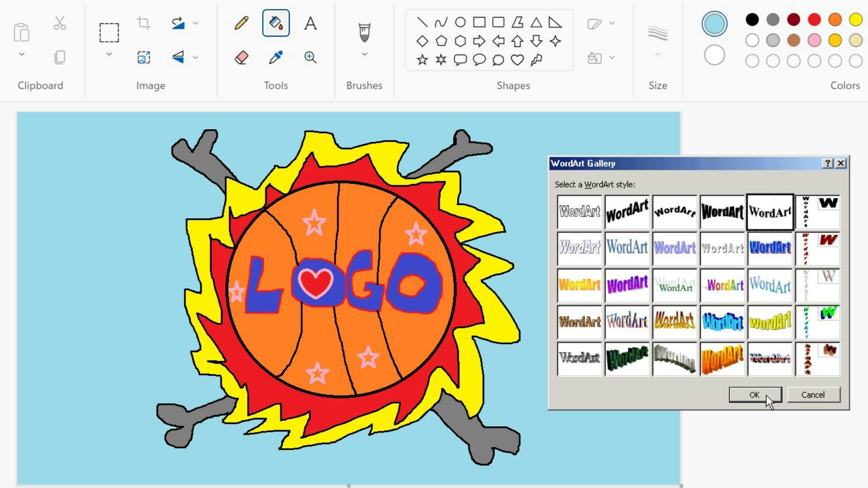The width and height of the screenshot is (868, 488).
Task: Select the Text tool
Action: click(x=310, y=23)
